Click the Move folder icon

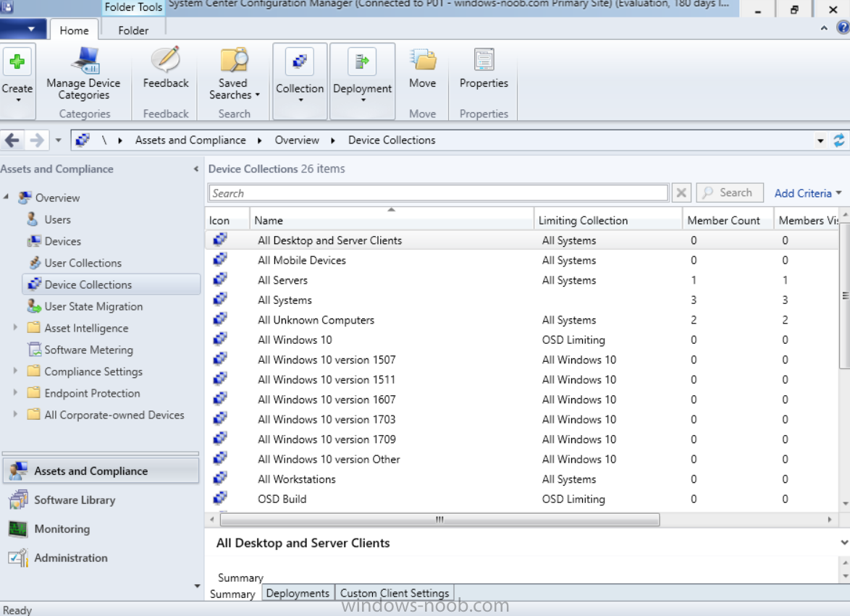tap(422, 59)
